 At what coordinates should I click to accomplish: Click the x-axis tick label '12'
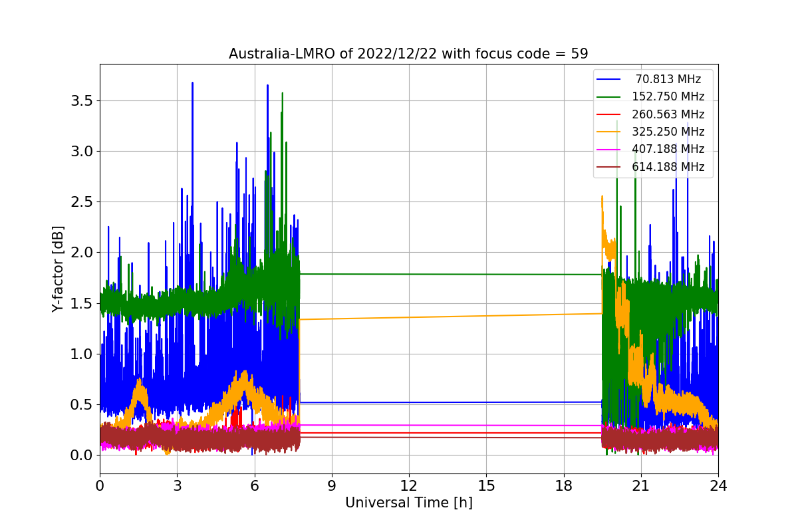409,486
